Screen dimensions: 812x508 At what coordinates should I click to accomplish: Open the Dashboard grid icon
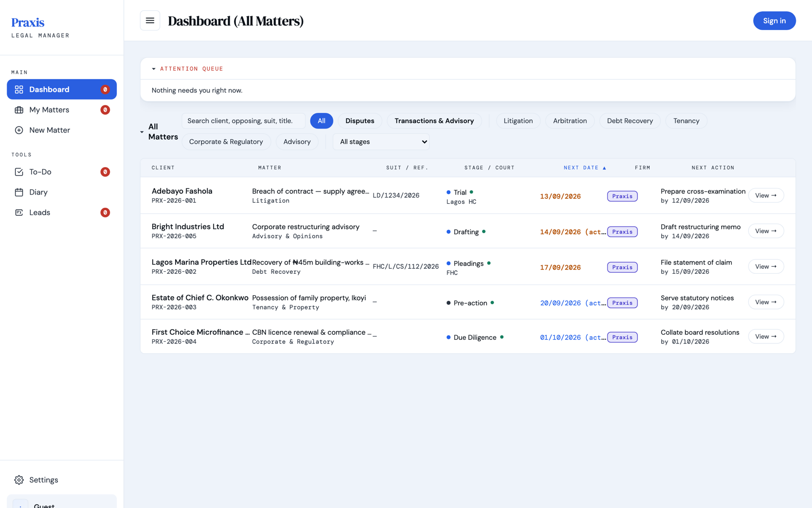pos(19,89)
